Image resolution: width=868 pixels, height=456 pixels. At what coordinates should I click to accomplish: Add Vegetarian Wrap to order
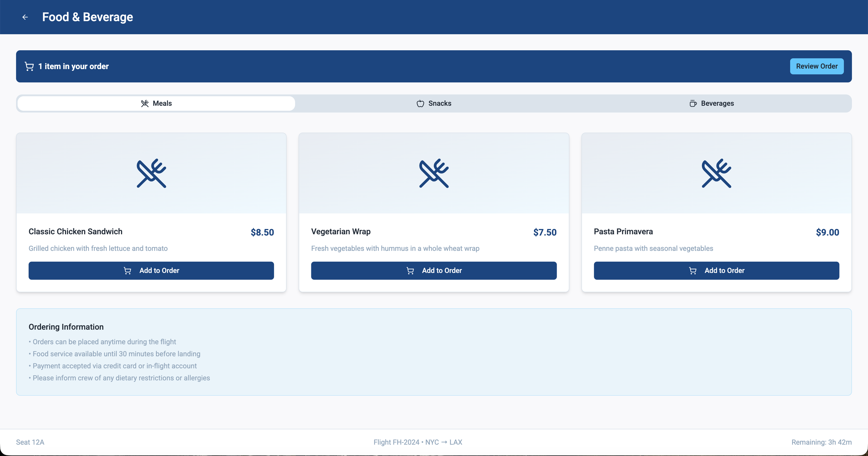434,270
